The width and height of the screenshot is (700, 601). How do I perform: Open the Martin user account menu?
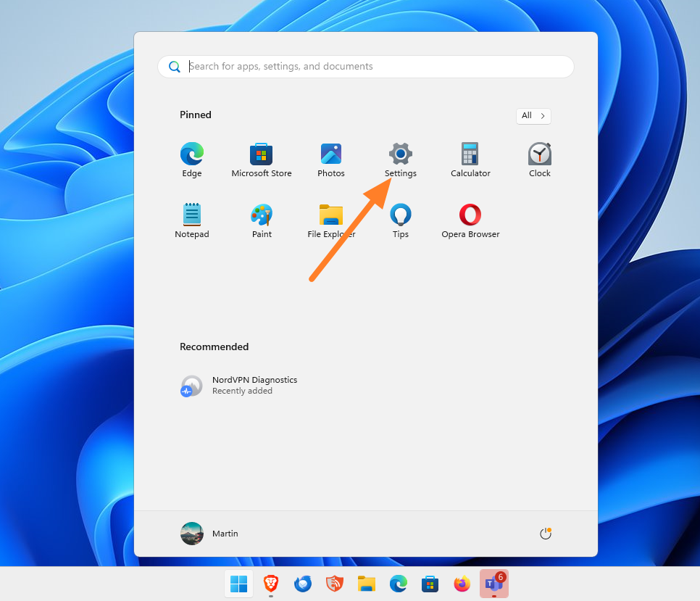(209, 534)
